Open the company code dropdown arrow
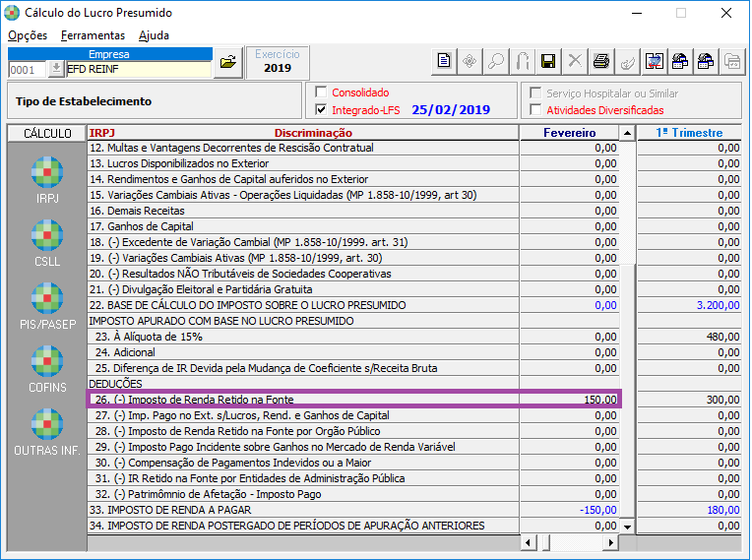 click(56, 69)
